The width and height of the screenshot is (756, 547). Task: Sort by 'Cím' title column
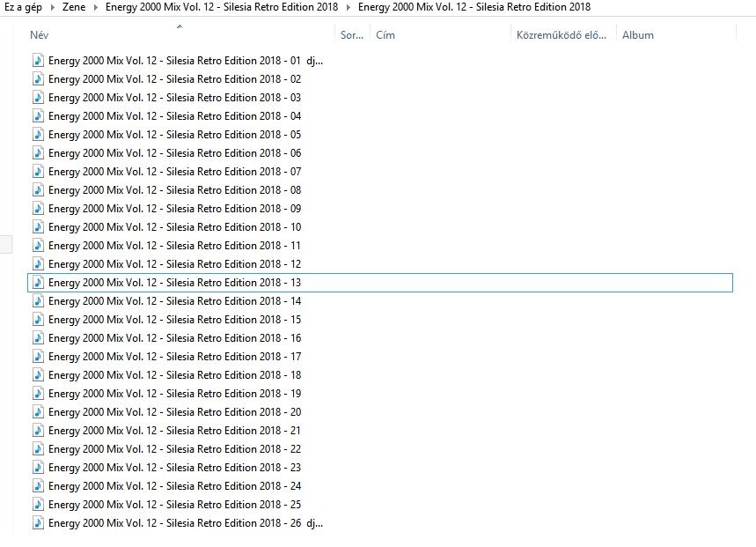(385, 34)
